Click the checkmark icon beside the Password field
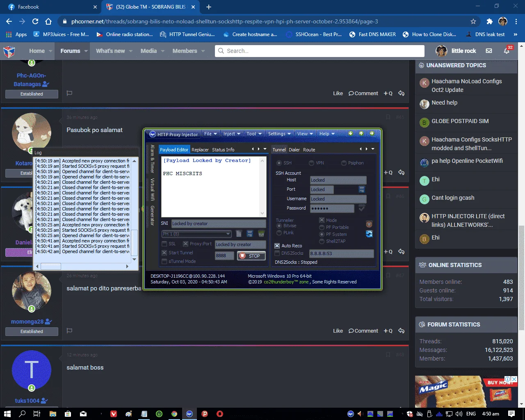Viewport: 525px width, 420px height. tap(362, 208)
